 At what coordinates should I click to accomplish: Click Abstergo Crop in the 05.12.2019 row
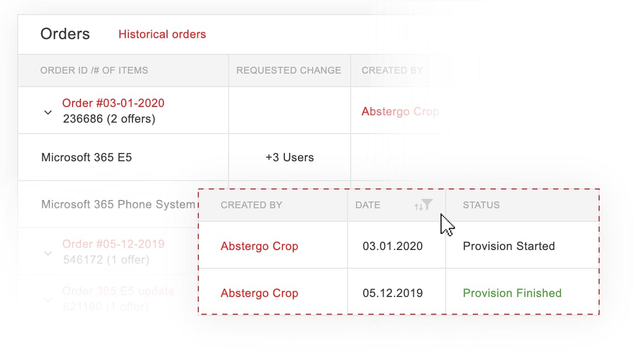259,293
